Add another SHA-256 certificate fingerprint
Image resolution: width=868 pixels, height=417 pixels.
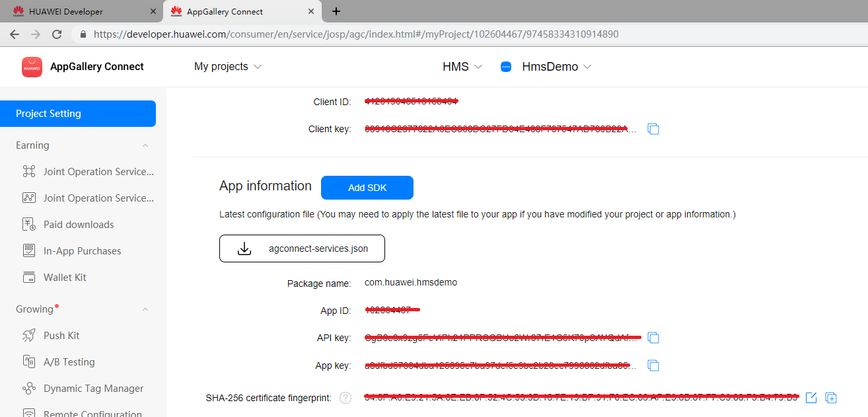(x=831, y=397)
